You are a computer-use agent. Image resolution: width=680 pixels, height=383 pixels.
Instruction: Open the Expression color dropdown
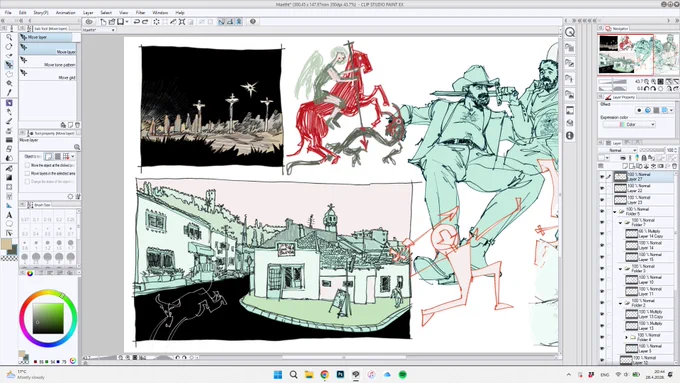pos(629,124)
